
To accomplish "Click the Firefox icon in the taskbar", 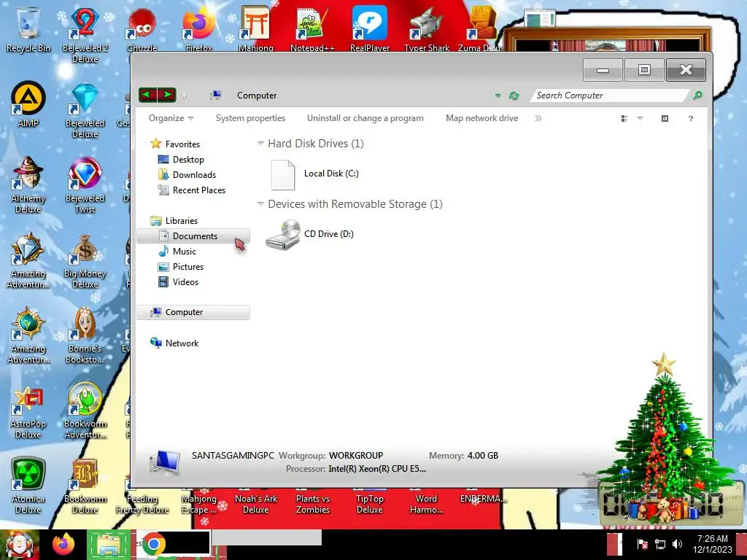I will 63,544.
